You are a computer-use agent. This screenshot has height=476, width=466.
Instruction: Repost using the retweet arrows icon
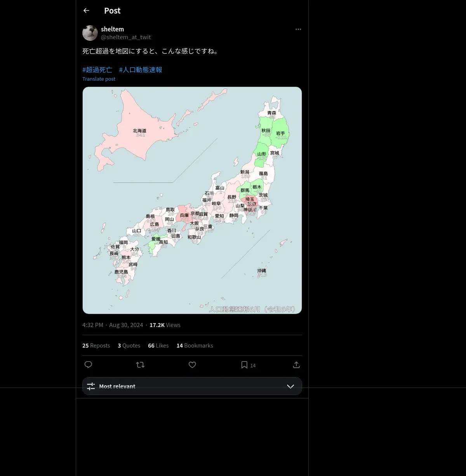click(140, 365)
